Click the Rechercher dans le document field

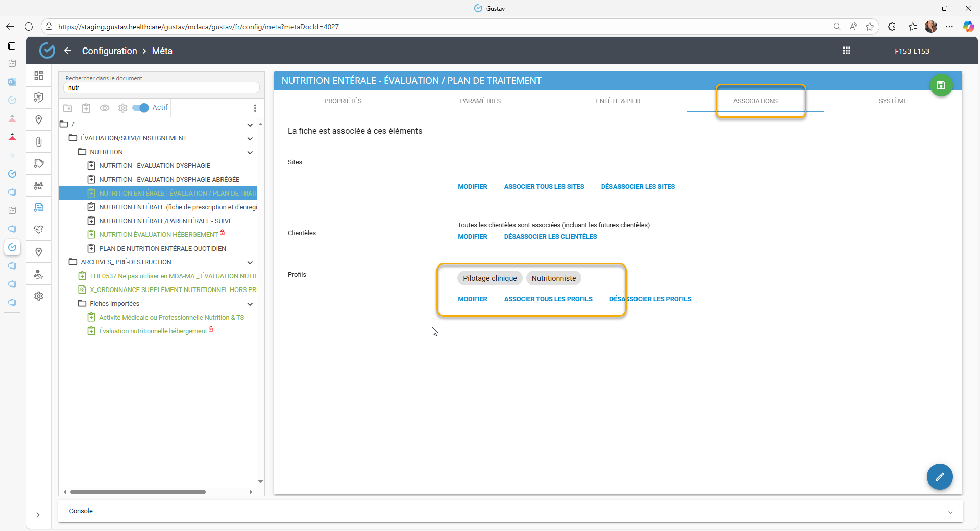point(161,88)
